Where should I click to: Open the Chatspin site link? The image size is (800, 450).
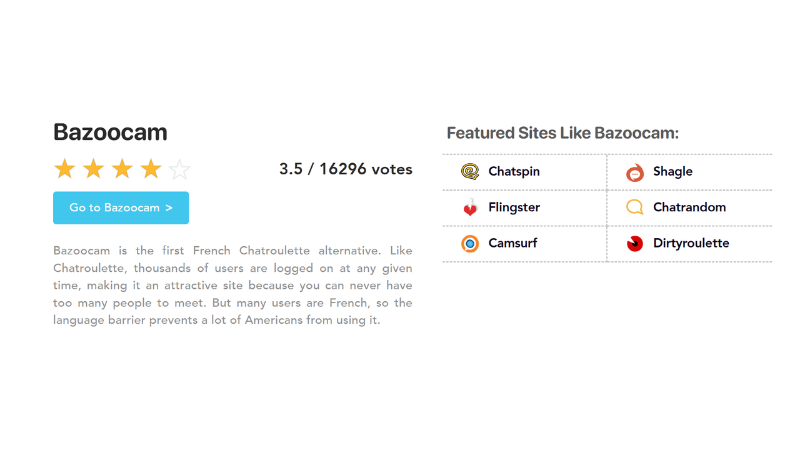514,172
